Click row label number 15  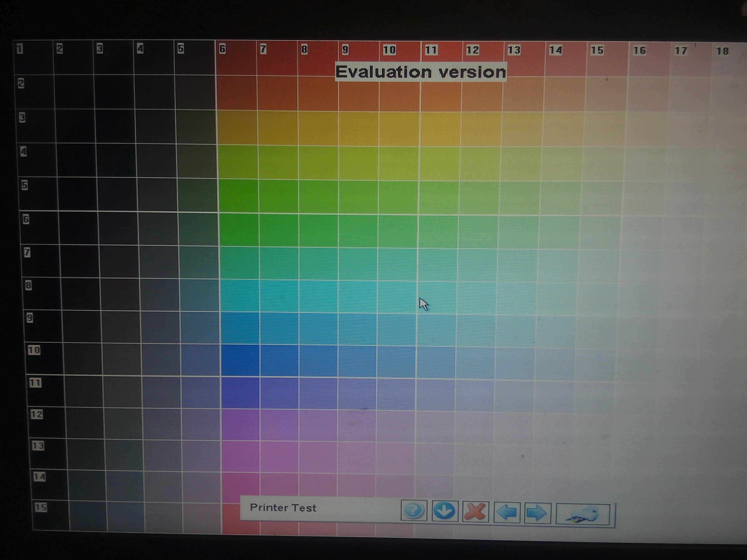point(41,507)
